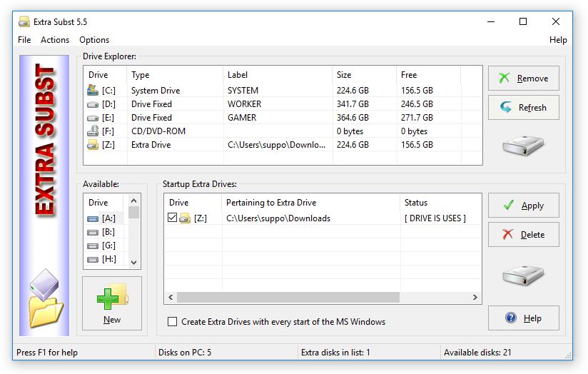Viewport: 588px width, 374px height.
Task: Click the Delete button
Action: pos(523,234)
